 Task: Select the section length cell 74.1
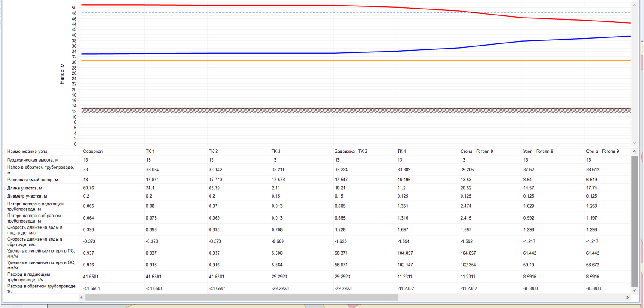point(150,188)
